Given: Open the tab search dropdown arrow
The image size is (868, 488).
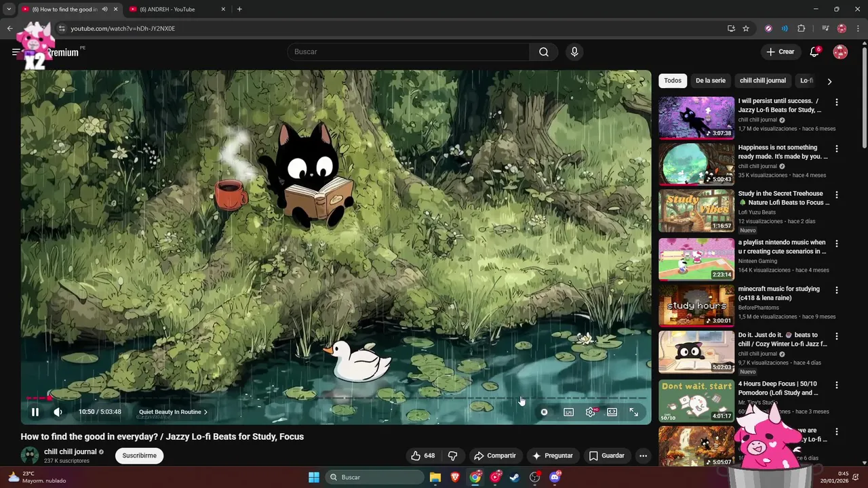Looking at the screenshot, I should pyautogui.click(x=9, y=9).
